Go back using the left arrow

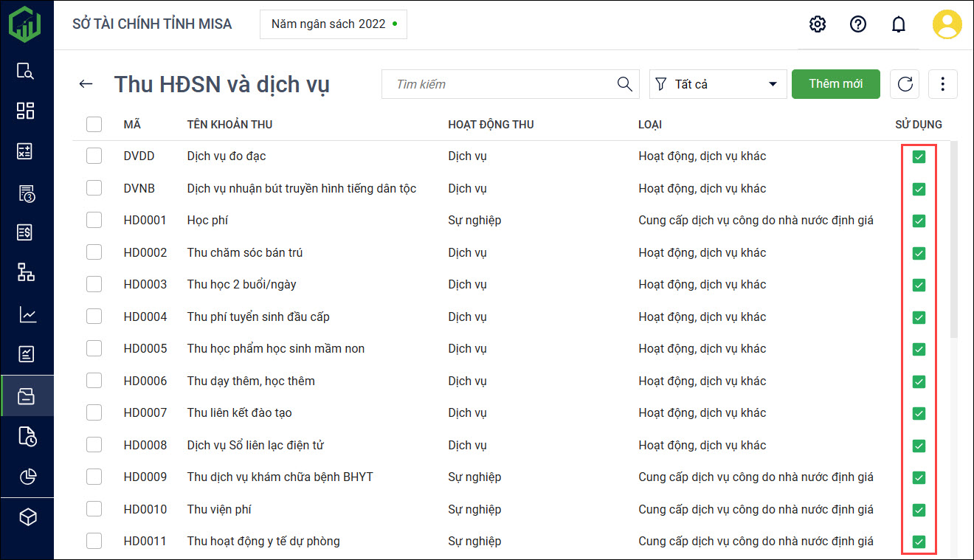[86, 84]
